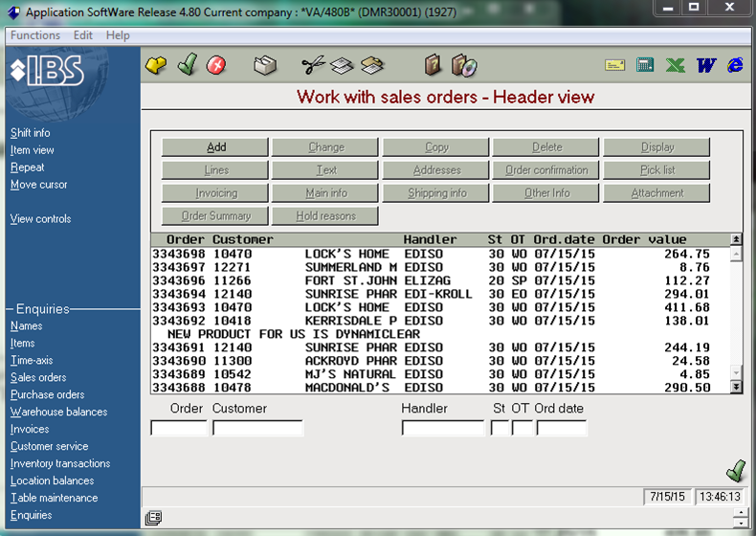Open the Functions menu

tap(35, 35)
